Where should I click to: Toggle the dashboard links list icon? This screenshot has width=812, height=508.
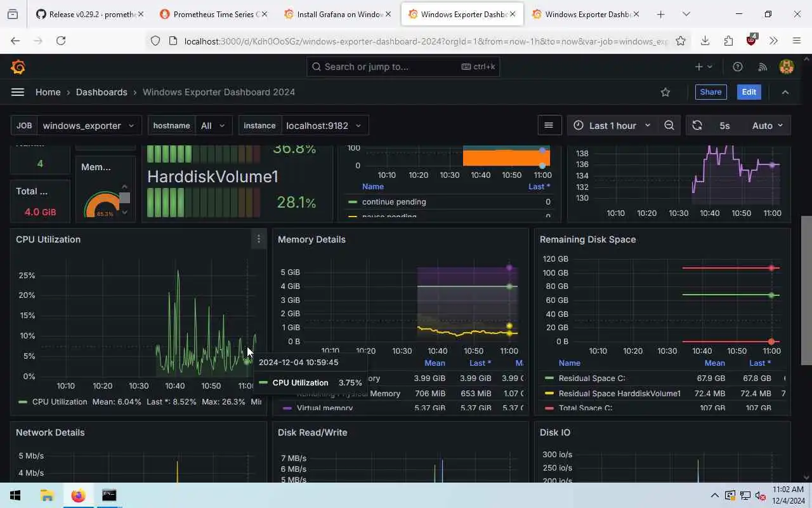(549, 125)
